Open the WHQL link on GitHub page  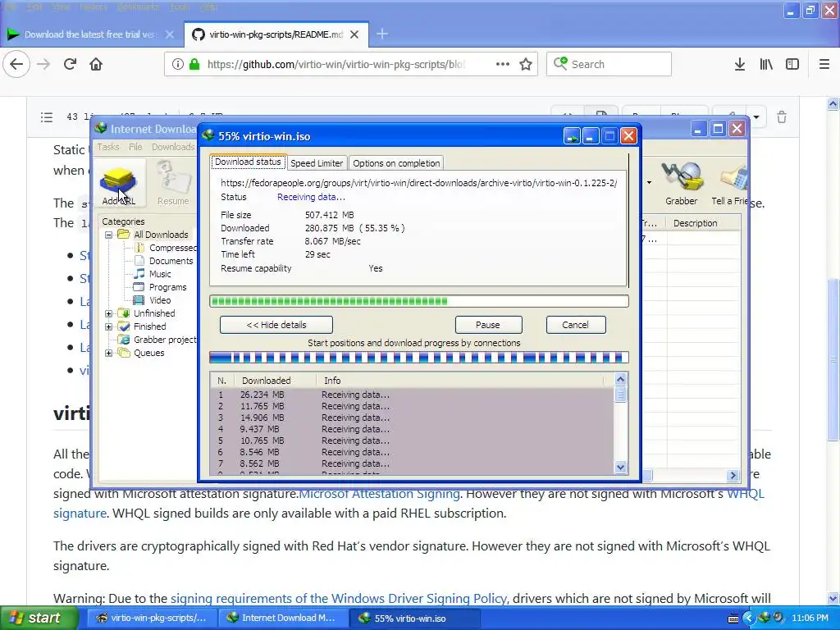(x=745, y=493)
